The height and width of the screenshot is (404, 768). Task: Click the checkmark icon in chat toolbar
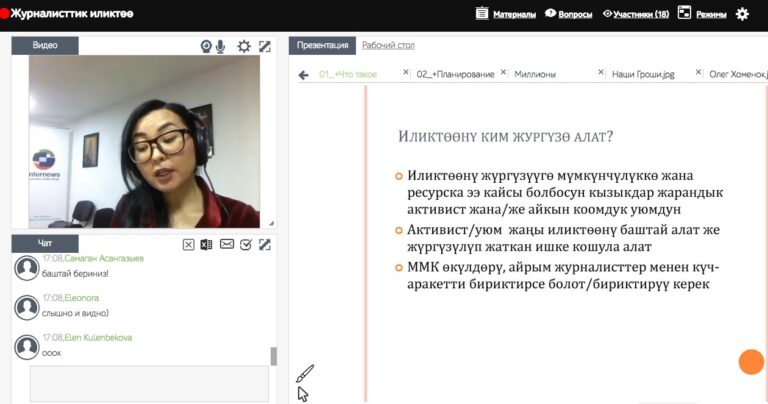click(x=246, y=244)
